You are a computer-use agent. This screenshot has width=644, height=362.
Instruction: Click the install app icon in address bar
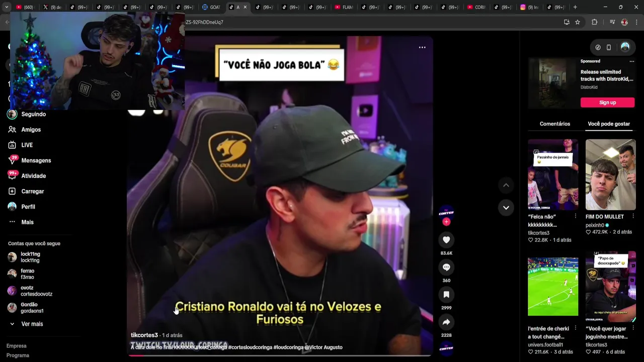(567, 22)
